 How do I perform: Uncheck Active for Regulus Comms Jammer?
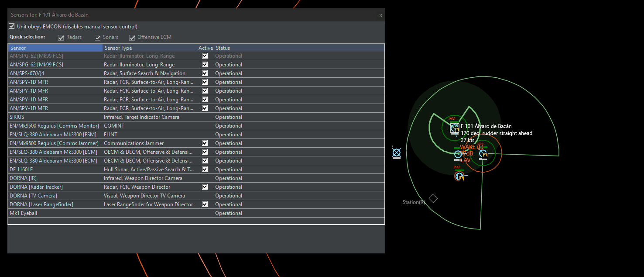pyautogui.click(x=205, y=143)
